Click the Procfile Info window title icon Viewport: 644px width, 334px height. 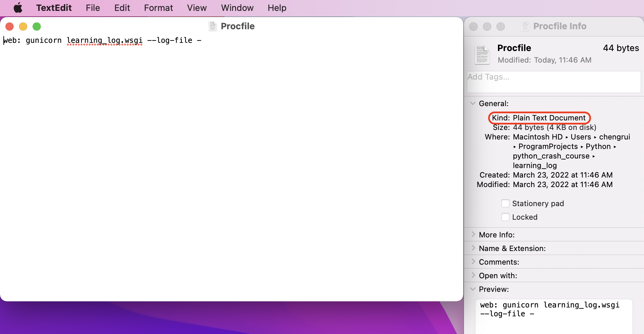525,26
